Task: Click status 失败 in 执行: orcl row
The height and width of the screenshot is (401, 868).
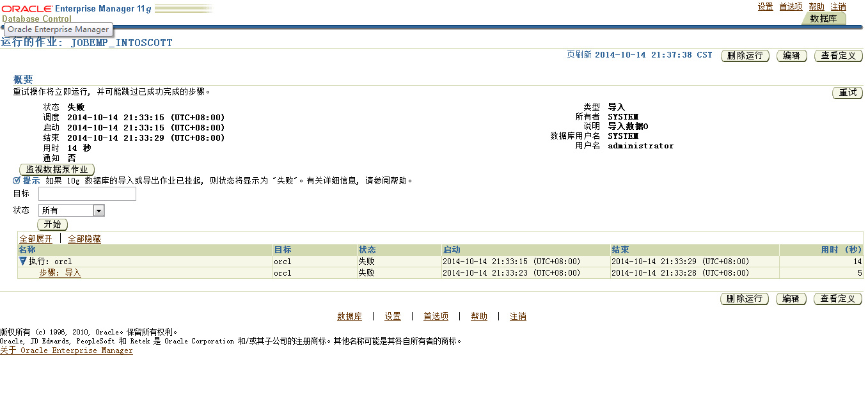Action: coord(367,261)
